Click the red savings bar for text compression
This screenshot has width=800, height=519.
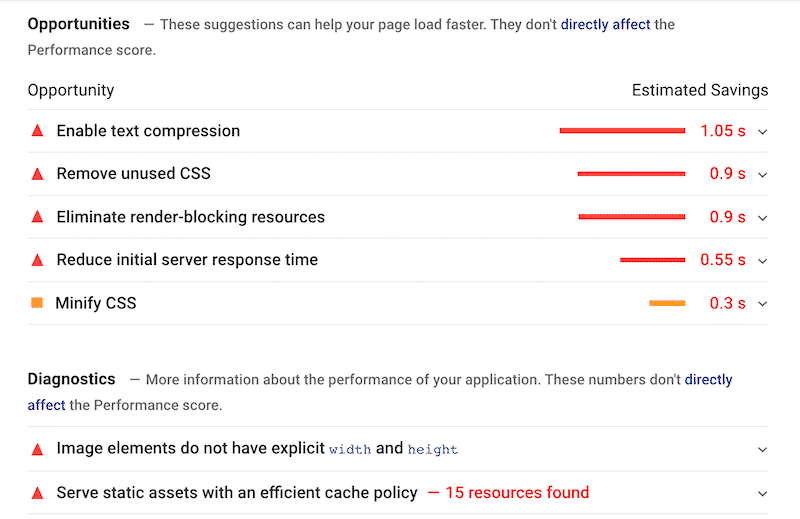622,131
